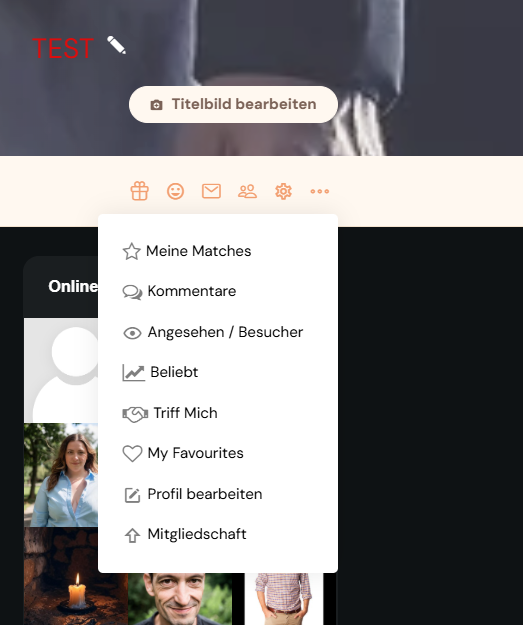Click the gift icon in the toolbar
Screen dimensions: 523x625
[x=140, y=191]
